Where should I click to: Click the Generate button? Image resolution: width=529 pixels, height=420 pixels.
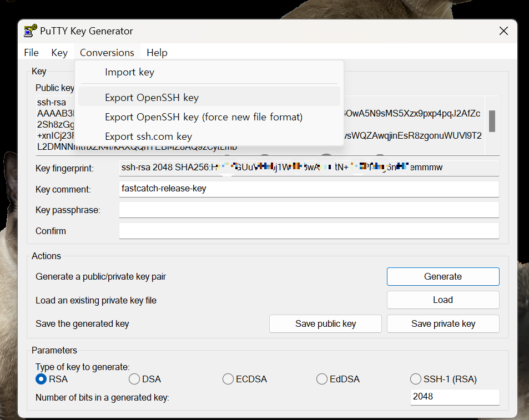[x=443, y=276]
